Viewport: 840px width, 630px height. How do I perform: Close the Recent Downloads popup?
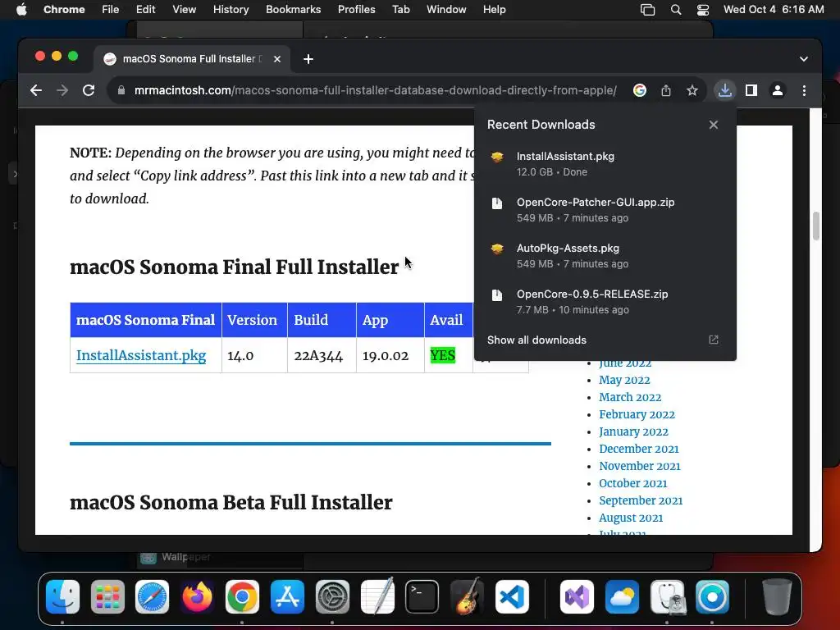(x=714, y=125)
